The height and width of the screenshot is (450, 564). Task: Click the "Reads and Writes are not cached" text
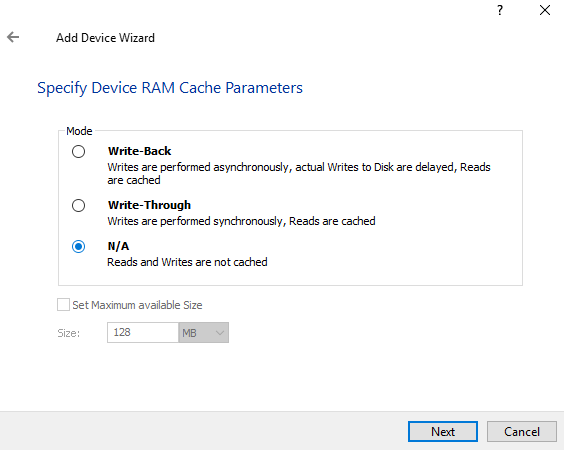tap(187, 262)
